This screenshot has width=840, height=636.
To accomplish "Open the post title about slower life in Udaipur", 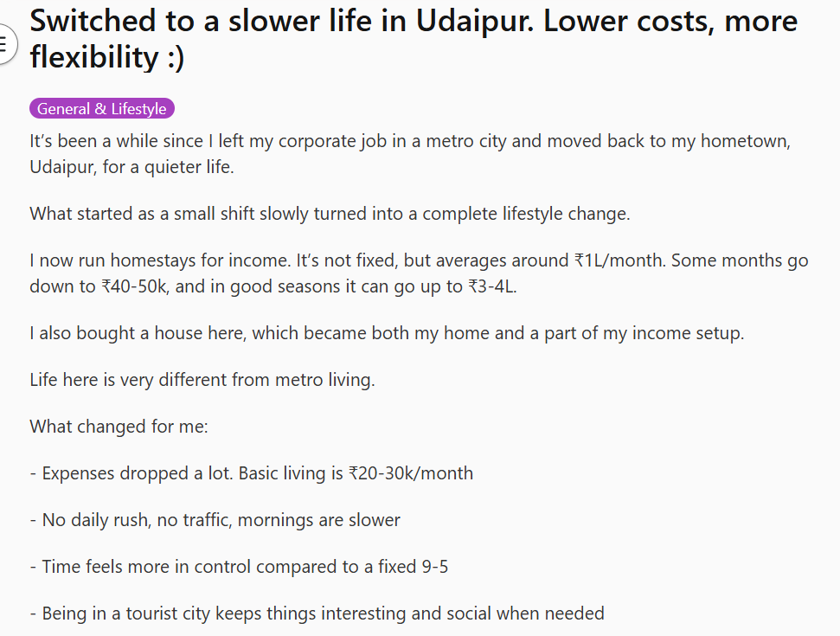I will (x=414, y=39).
